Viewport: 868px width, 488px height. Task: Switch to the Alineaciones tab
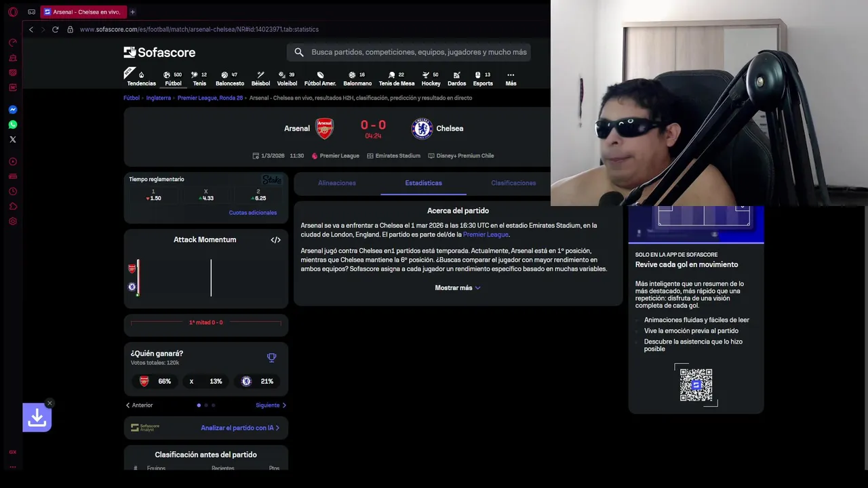coord(337,183)
